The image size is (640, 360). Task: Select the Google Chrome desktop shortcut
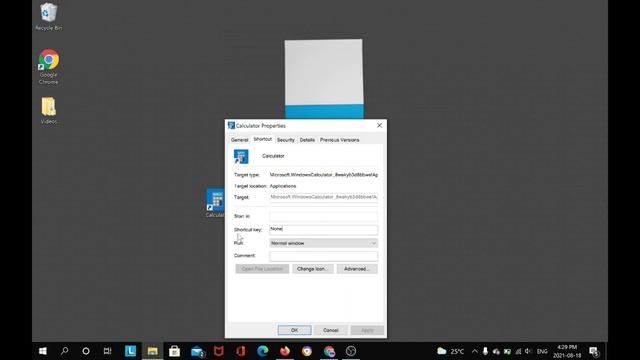tap(49, 67)
